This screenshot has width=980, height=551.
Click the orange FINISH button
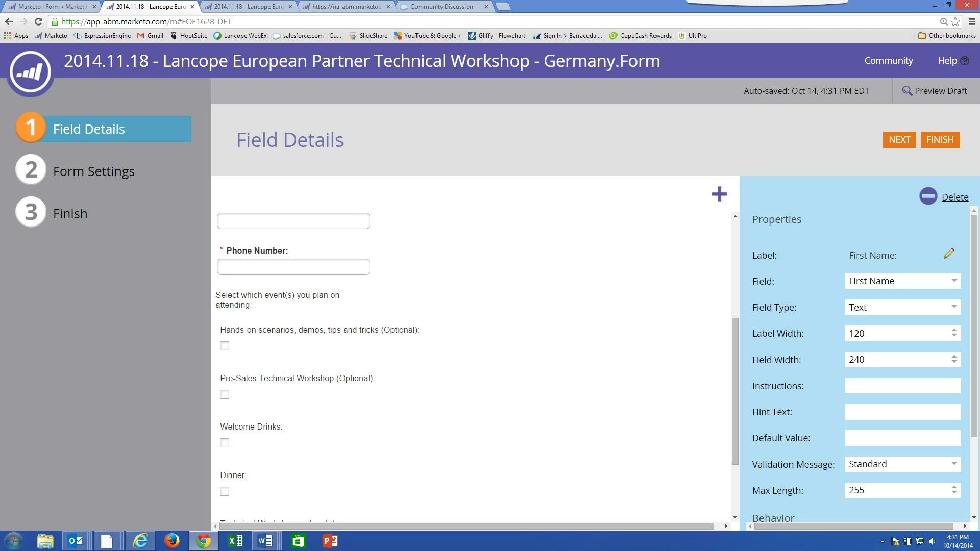(940, 140)
